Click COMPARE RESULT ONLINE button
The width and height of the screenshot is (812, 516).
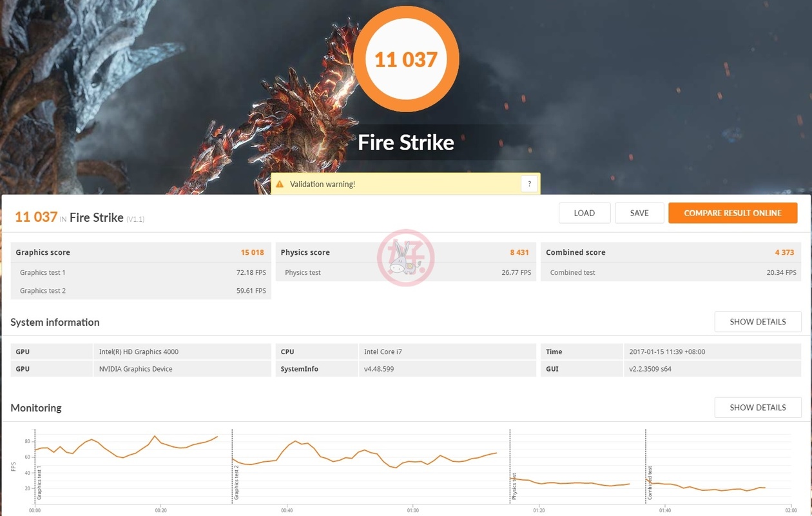tap(733, 213)
